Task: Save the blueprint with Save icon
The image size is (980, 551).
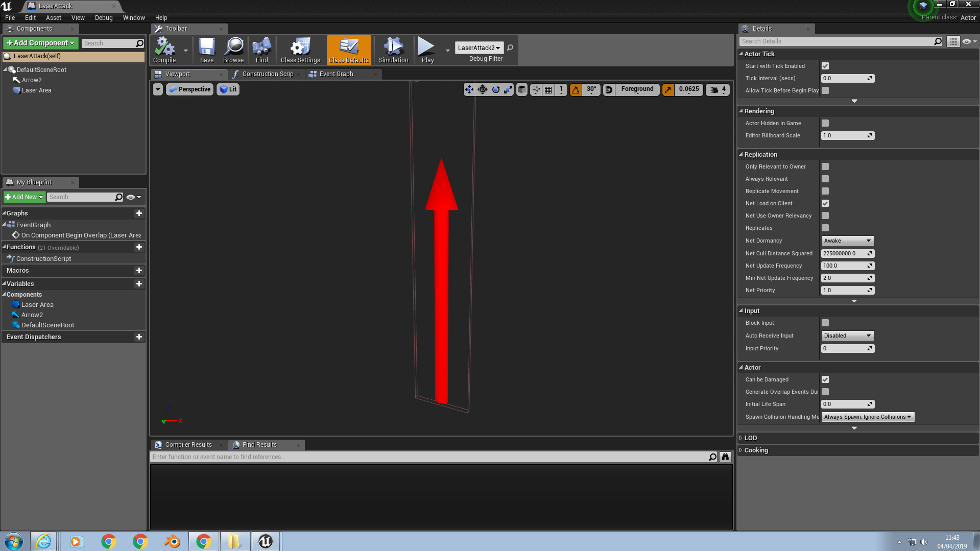Action: tap(207, 50)
